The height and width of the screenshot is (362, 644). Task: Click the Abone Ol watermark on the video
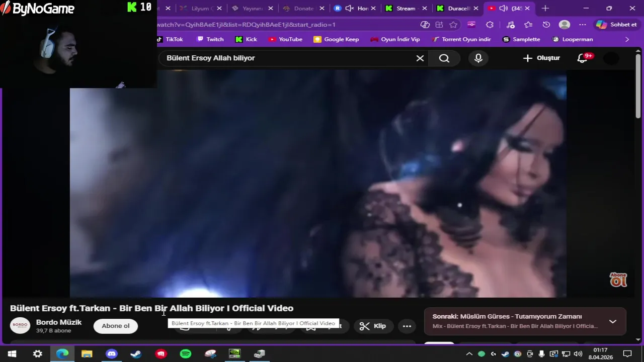click(618, 280)
